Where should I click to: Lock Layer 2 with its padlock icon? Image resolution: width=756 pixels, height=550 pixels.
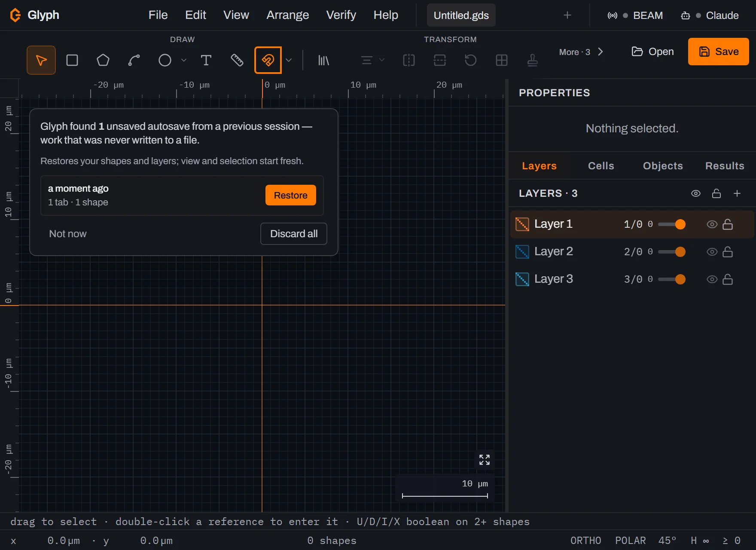[728, 252]
